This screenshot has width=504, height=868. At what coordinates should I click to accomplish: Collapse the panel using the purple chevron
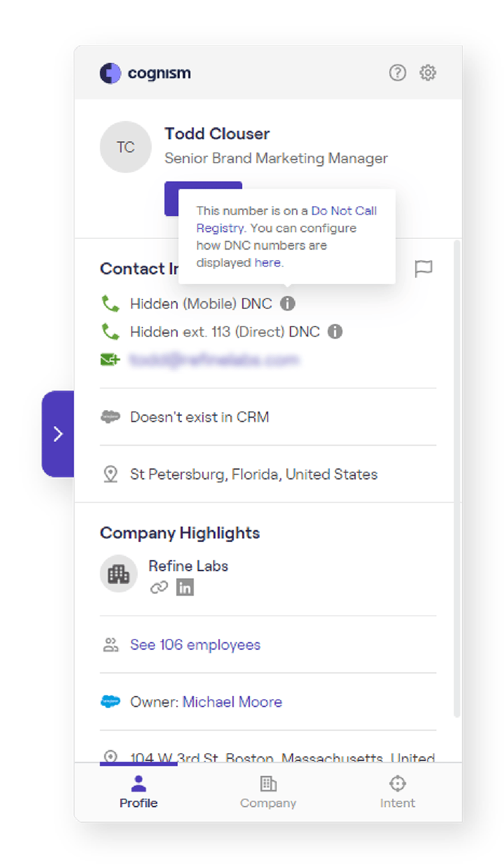click(59, 434)
